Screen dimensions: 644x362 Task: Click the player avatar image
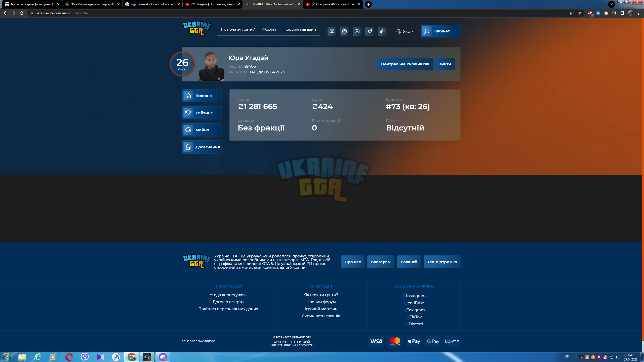(211, 66)
